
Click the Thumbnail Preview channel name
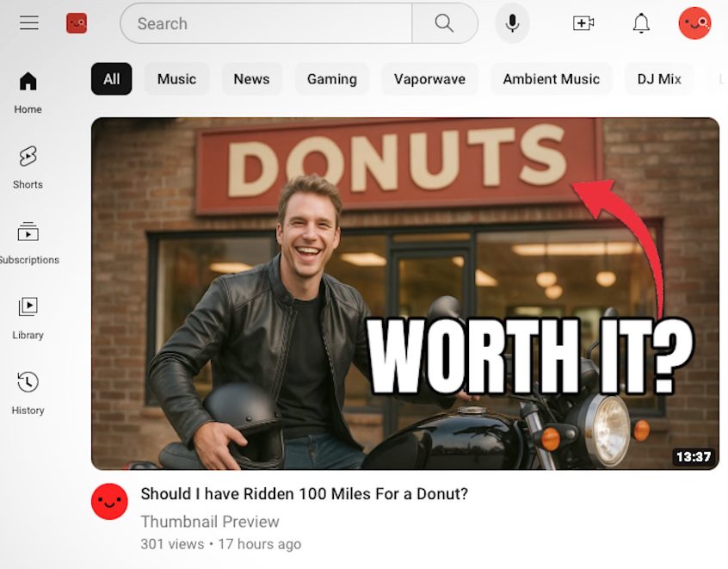(210, 522)
